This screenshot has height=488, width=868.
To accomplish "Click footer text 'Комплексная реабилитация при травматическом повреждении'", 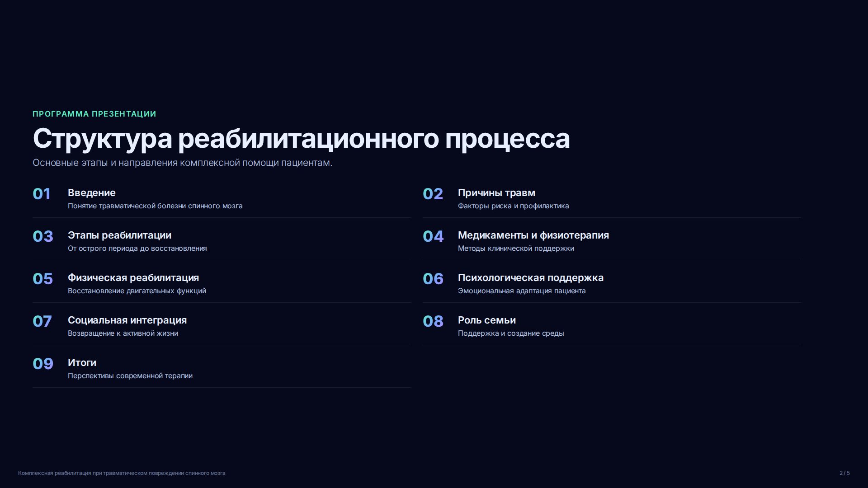I will click(101, 473).
